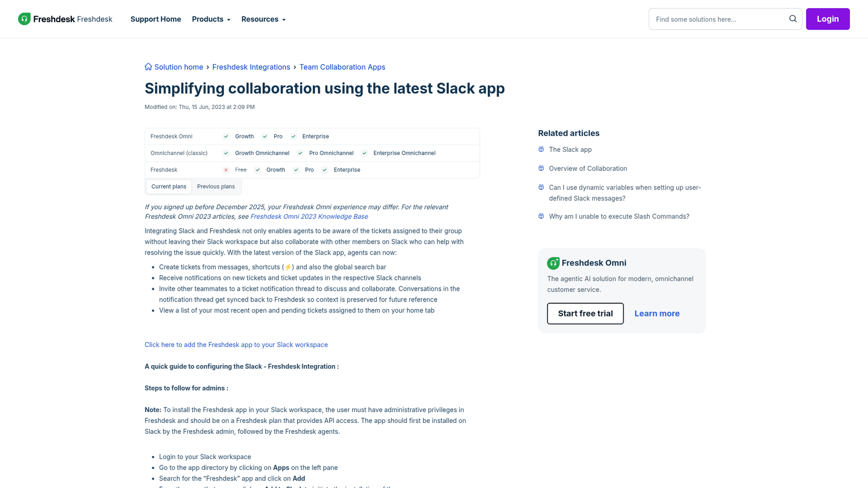Click the breadcrumb chevron after Freshdesk Integrations
Image resolution: width=868 pixels, height=488 pixels.
(x=295, y=68)
